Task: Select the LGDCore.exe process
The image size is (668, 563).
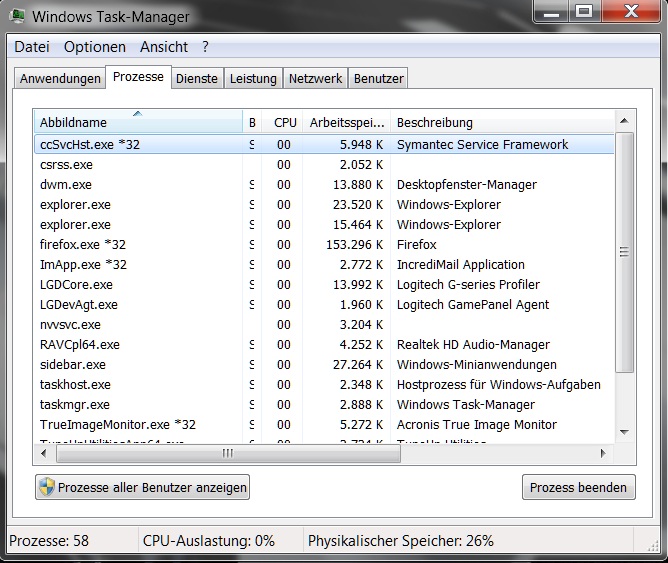Action: tap(324, 284)
